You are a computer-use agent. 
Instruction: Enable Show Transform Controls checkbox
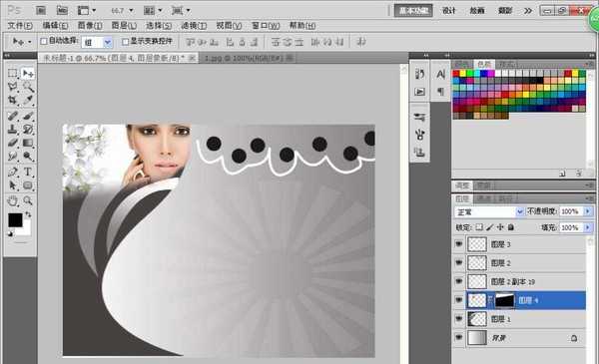125,41
